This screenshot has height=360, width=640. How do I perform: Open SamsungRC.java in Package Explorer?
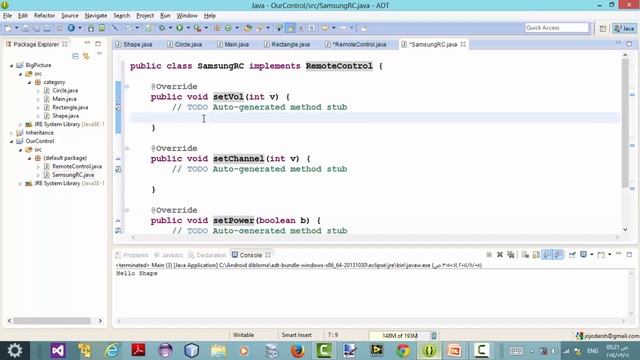pos(73,175)
